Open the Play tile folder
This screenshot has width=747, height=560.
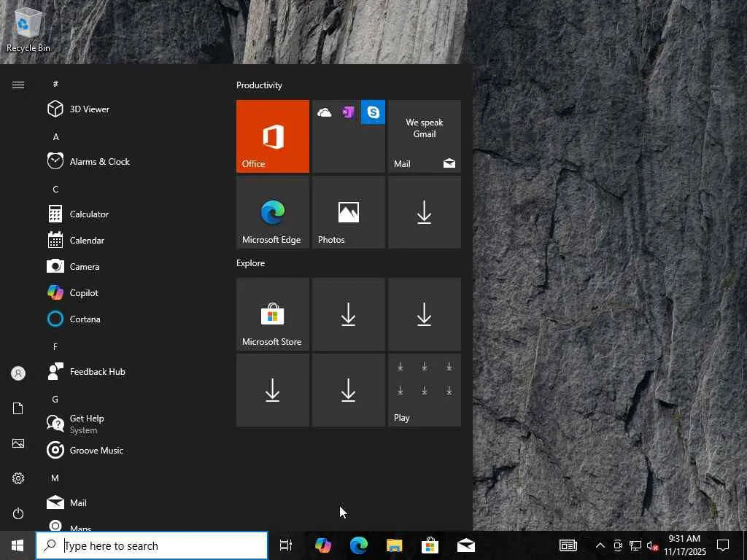[425, 390]
